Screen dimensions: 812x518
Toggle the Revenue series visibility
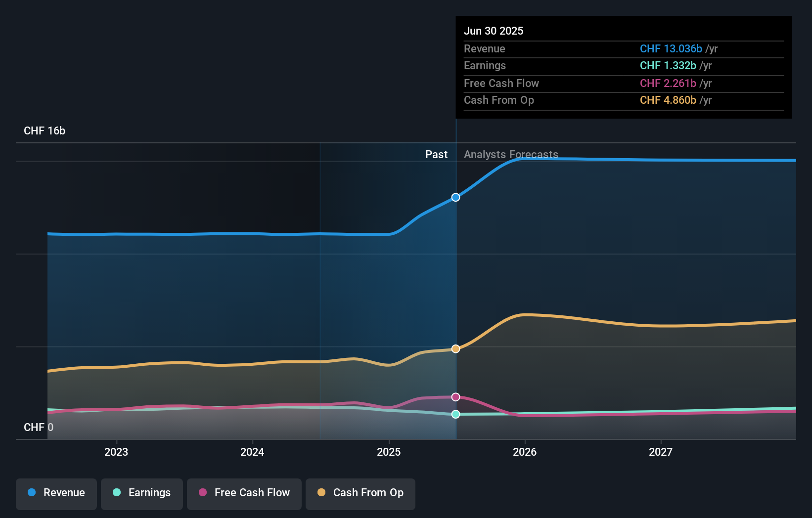click(x=56, y=494)
